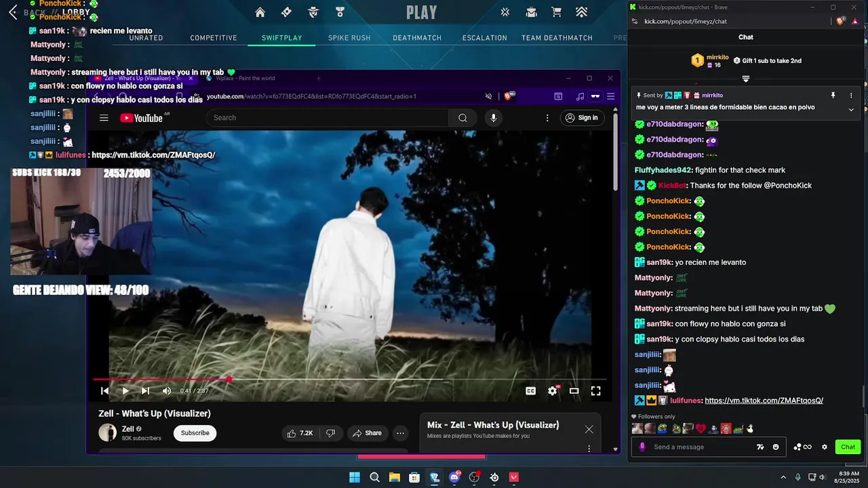Expand the pinned message chevron in Kick chat

tap(851, 110)
